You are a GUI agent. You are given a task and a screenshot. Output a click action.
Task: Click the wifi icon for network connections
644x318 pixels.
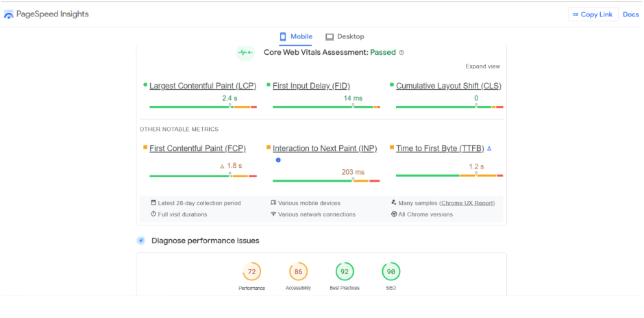(273, 214)
